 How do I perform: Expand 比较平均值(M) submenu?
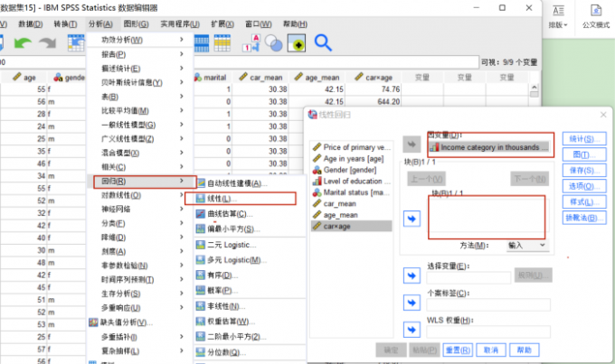141,110
